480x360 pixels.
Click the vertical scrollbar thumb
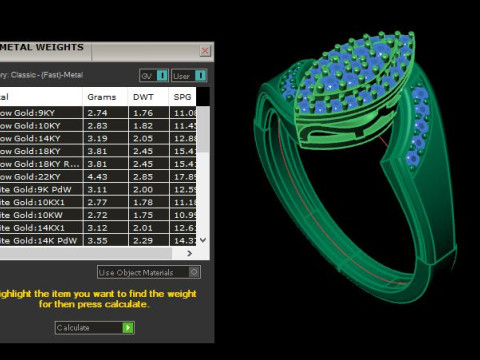coord(203,129)
